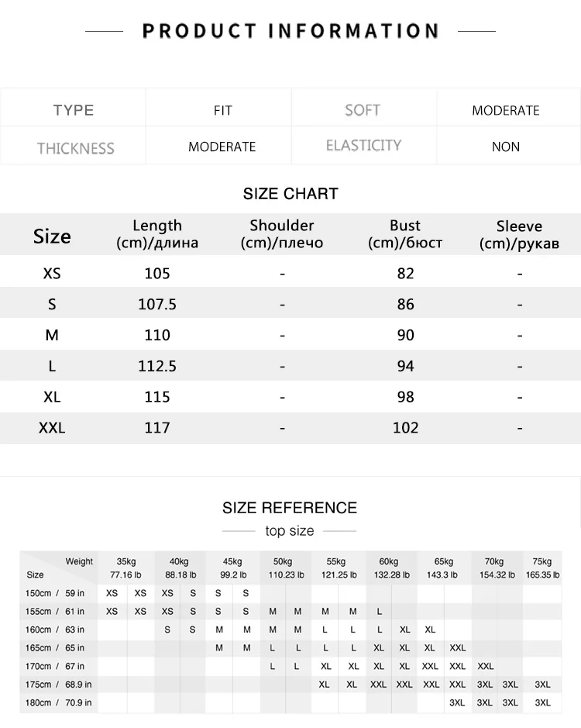
Task: Select the Length (cm) column header
Action: [157, 234]
